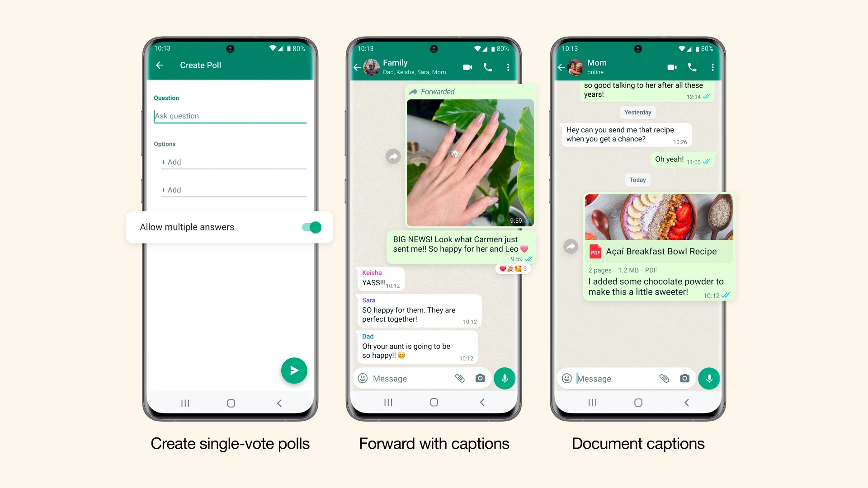The width and height of the screenshot is (868, 488).
Task: Click the emoji smiley icon in Family chat
Action: click(x=363, y=378)
